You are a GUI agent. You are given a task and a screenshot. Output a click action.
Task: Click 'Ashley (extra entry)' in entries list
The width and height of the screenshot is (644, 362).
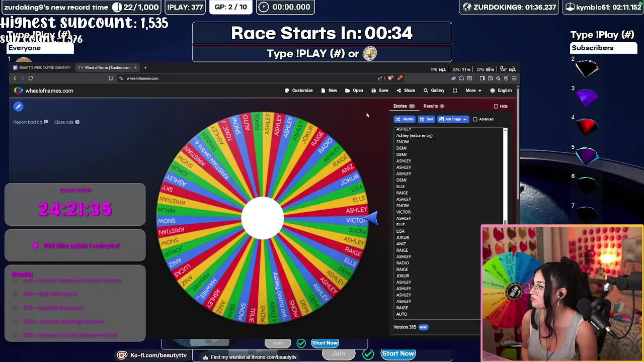[x=414, y=135]
